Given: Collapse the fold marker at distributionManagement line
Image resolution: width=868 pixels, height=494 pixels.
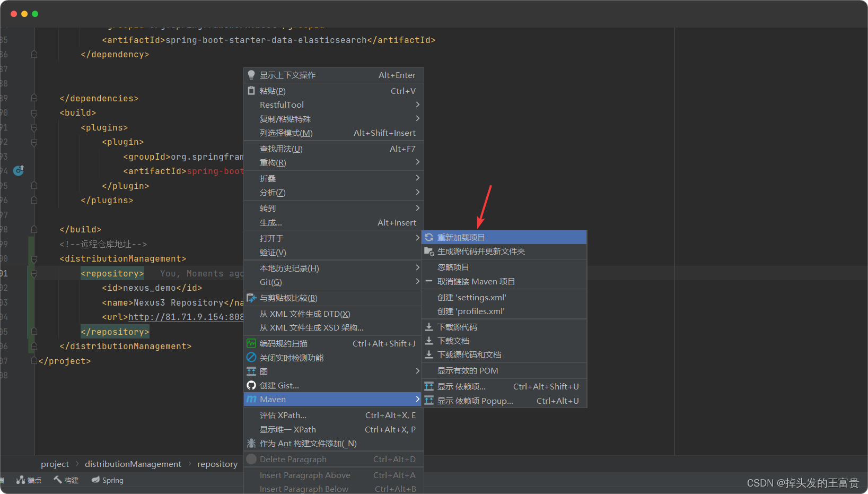Looking at the screenshot, I should [34, 259].
